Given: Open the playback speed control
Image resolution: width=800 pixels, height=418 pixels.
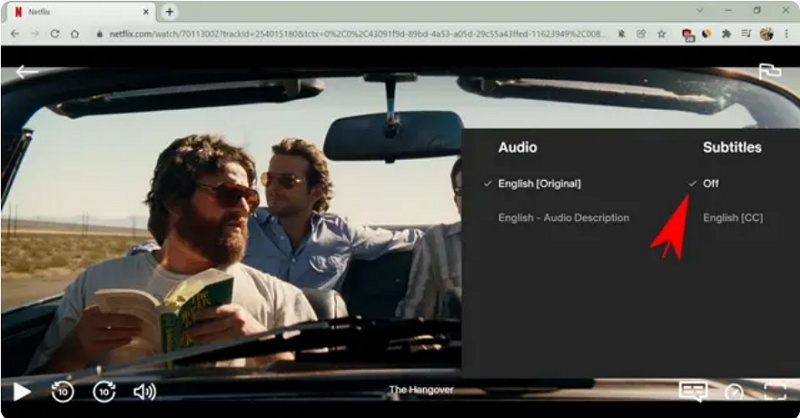Looking at the screenshot, I should (735, 392).
